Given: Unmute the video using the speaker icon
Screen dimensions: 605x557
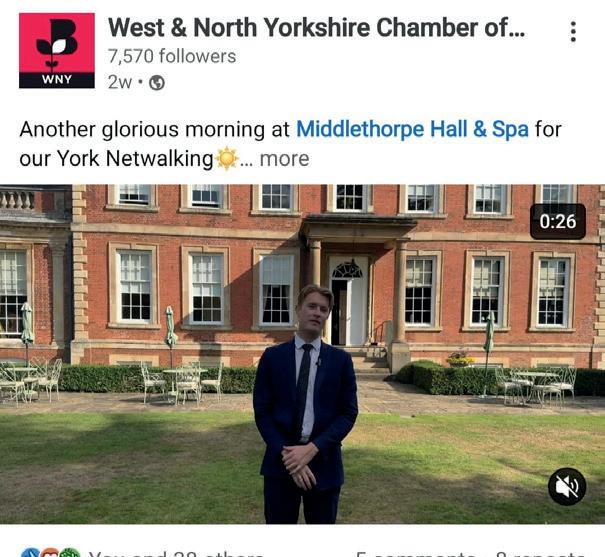Looking at the screenshot, I should pyautogui.click(x=567, y=486).
